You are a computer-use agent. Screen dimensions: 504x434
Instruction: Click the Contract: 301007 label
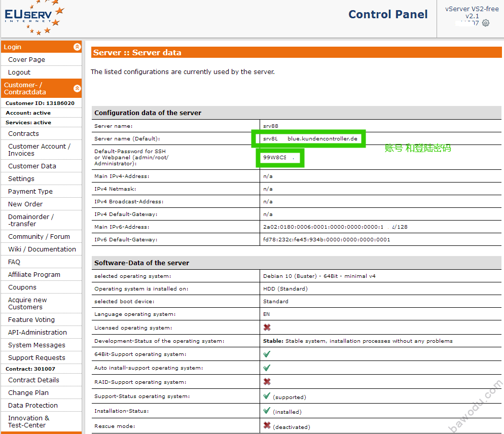[x=30, y=369]
